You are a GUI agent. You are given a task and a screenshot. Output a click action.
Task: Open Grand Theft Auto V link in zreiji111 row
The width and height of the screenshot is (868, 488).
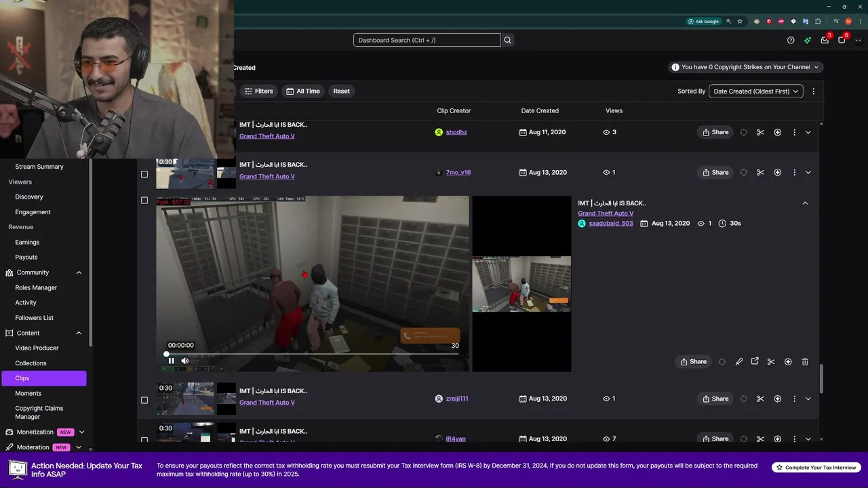267,403
